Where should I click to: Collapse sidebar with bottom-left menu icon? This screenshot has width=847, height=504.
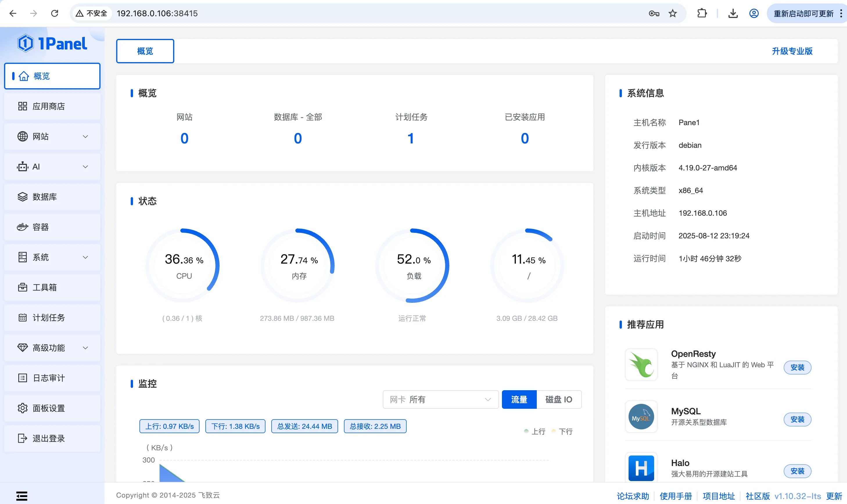(x=22, y=496)
